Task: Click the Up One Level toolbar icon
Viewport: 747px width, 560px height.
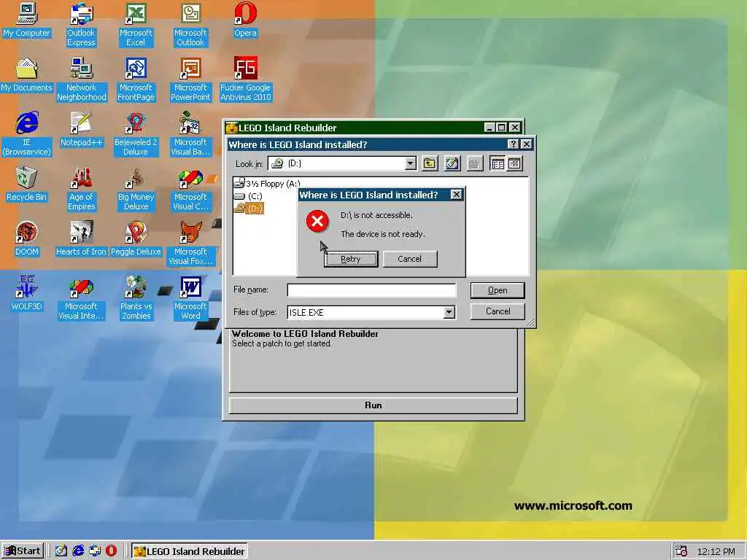Action: point(430,164)
